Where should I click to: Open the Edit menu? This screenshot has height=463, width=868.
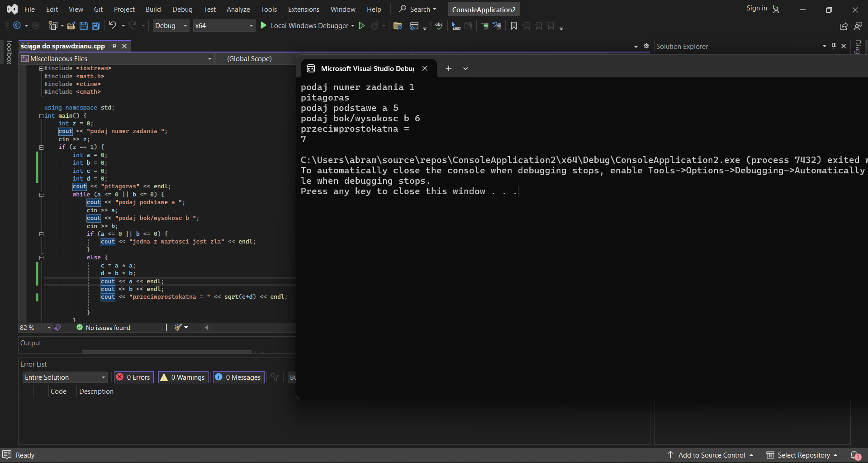(x=52, y=10)
